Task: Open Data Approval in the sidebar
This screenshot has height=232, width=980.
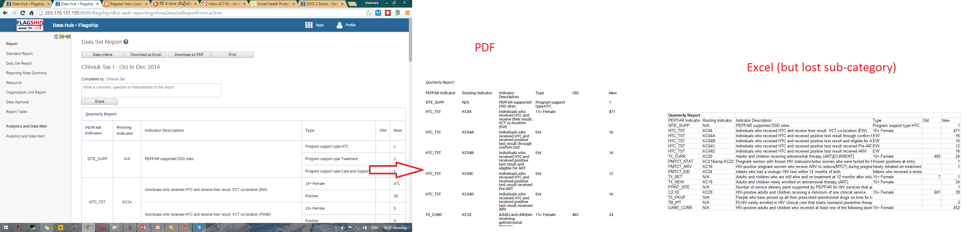Action: point(17,102)
